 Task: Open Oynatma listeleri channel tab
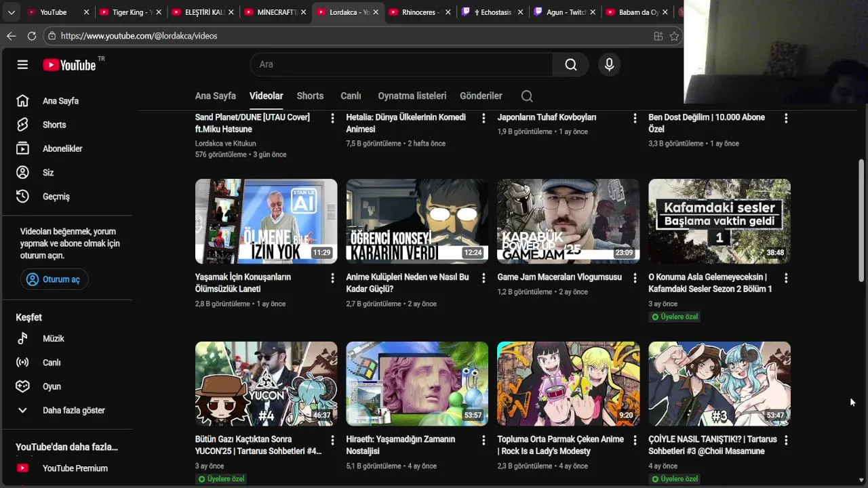tap(412, 96)
